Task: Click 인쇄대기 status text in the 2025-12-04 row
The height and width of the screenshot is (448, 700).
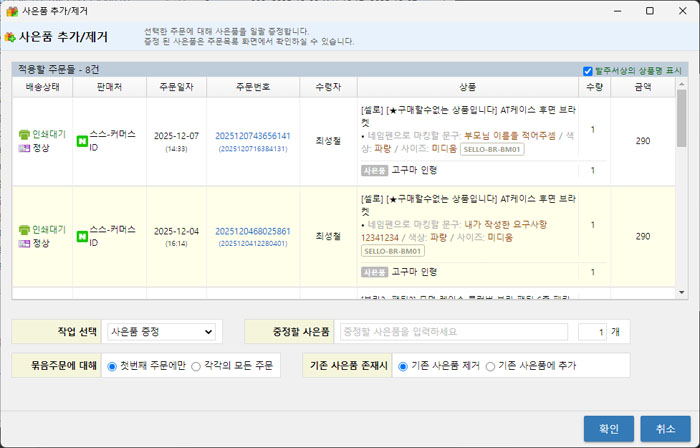Action: tap(49, 230)
